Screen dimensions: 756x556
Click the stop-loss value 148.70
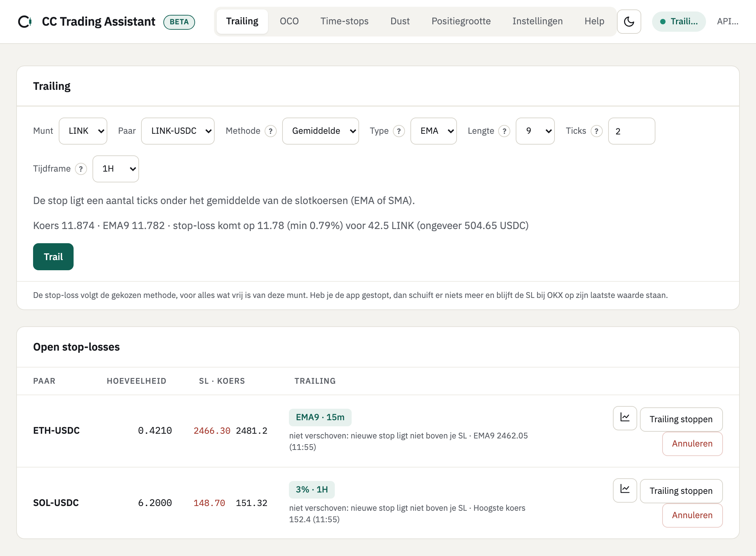point(209,503)
